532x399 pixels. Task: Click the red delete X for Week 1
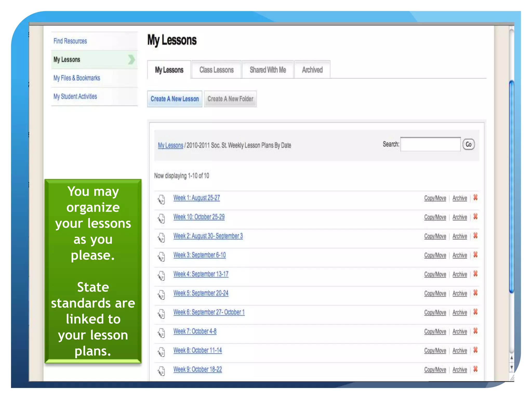tap(475, 198)
